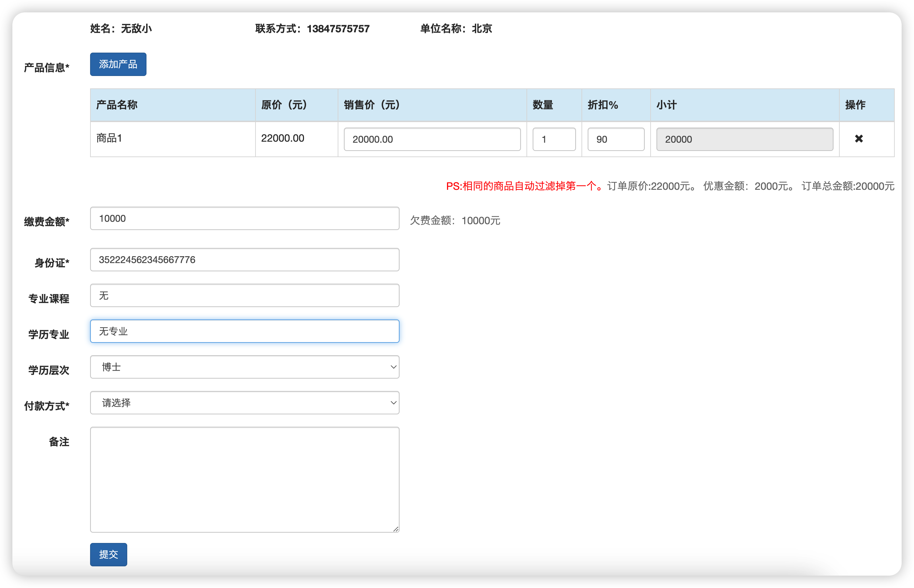Grab the 备注 textarea resize handle
The height and width of the screenshot is (588, 914).
[396, 529]
